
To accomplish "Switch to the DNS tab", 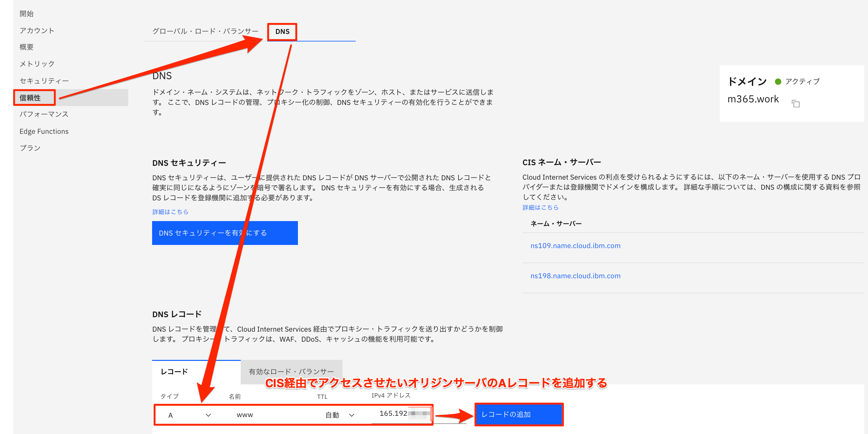I will [282, 32].
